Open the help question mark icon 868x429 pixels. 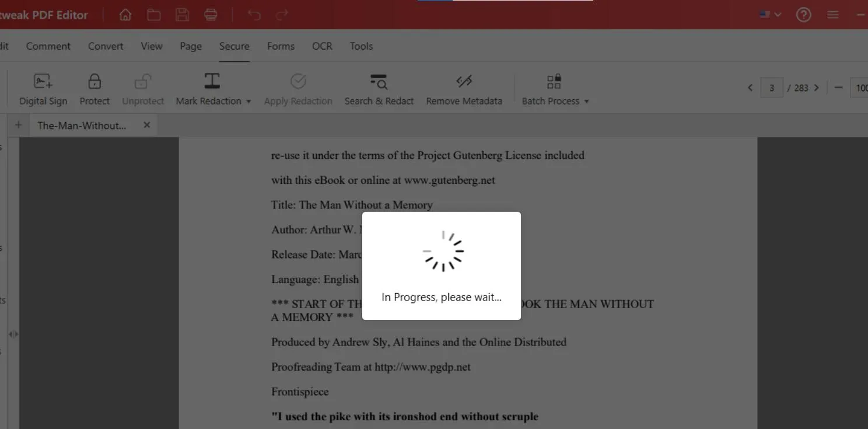[x=803, y=15]
